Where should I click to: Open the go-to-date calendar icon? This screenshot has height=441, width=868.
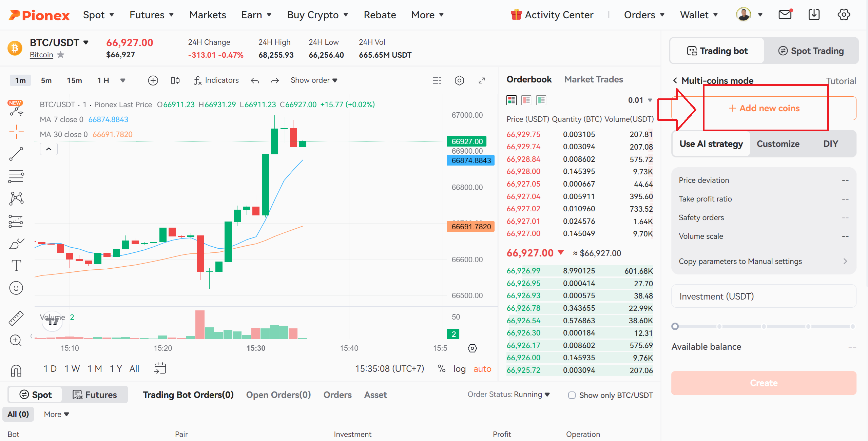pos(160,368)
